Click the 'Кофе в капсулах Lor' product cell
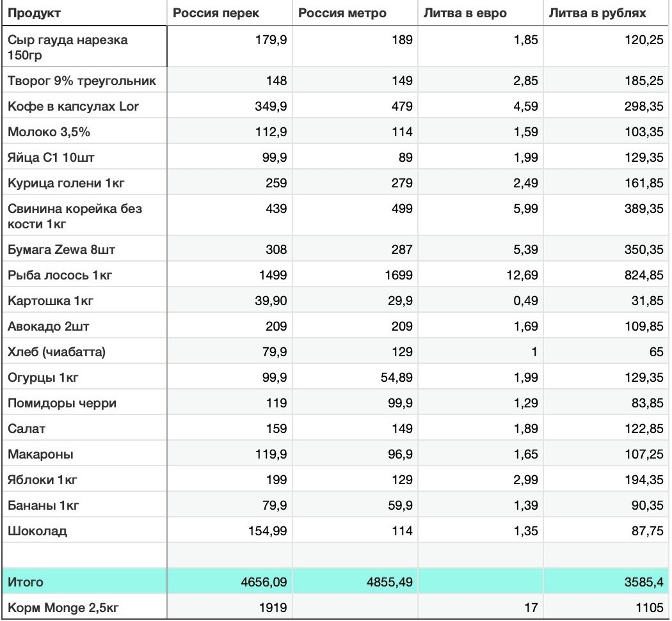The width and height of the screenshot is (672, 621). tap(83, 106)
